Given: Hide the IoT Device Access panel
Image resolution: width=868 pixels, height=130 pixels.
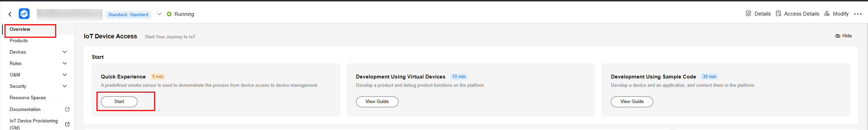Looking at the screenshot, I should click(x=843, y=36).
